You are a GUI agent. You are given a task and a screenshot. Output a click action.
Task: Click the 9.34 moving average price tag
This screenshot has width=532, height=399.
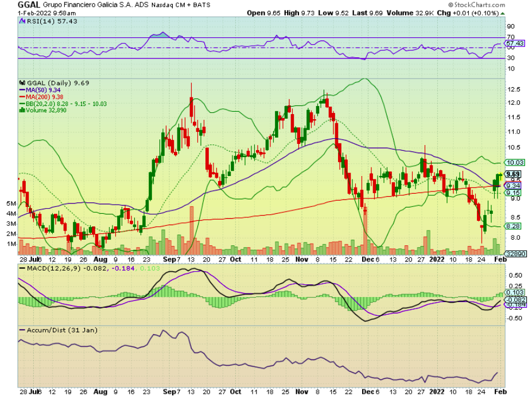pyautogui.click(x=513, y=185)
